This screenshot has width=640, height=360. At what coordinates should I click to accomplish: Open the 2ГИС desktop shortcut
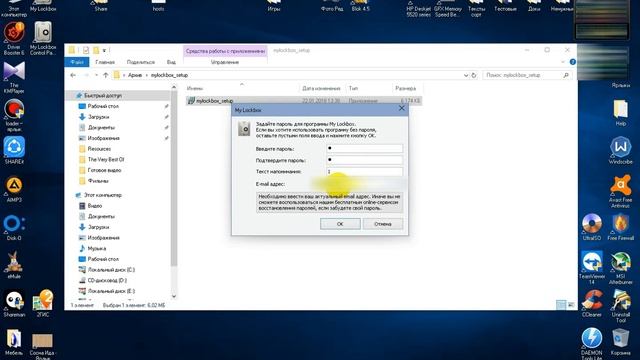pos(43,303)
